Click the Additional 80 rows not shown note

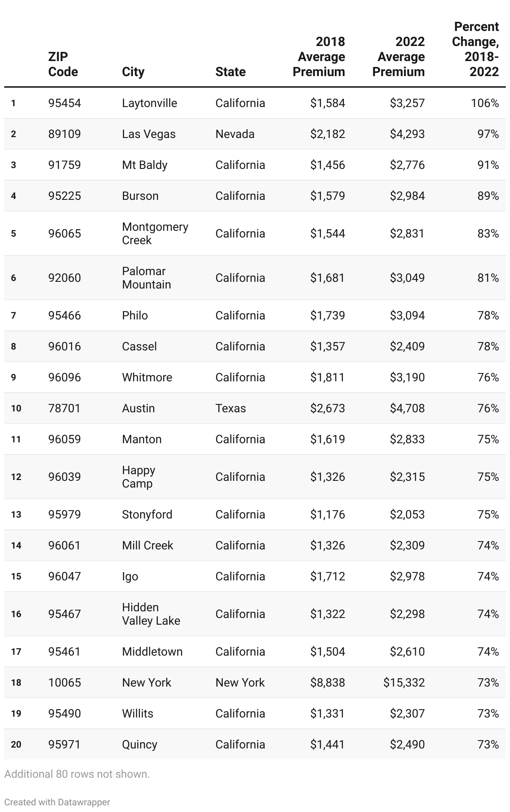point(77,774)
